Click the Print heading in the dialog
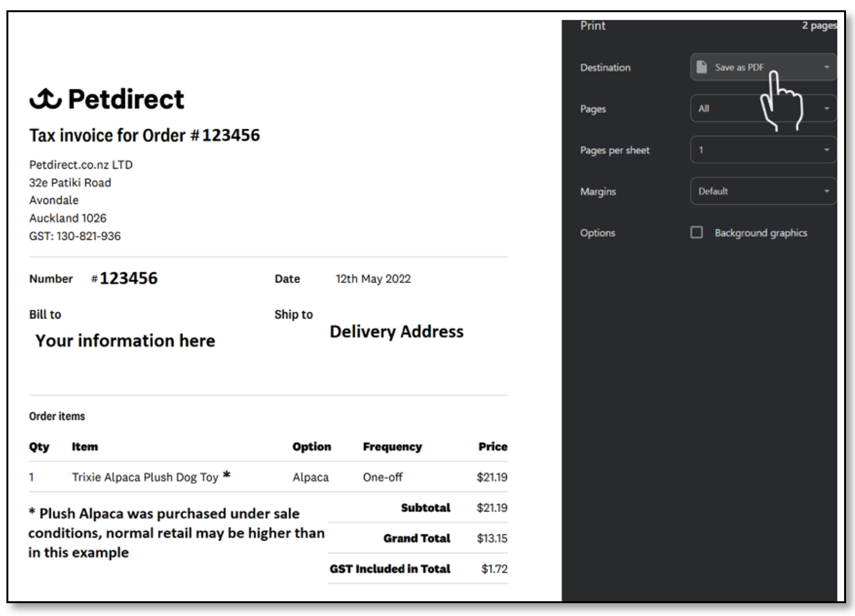This screenshot has height=616, width=855. [x=592, y=26]
